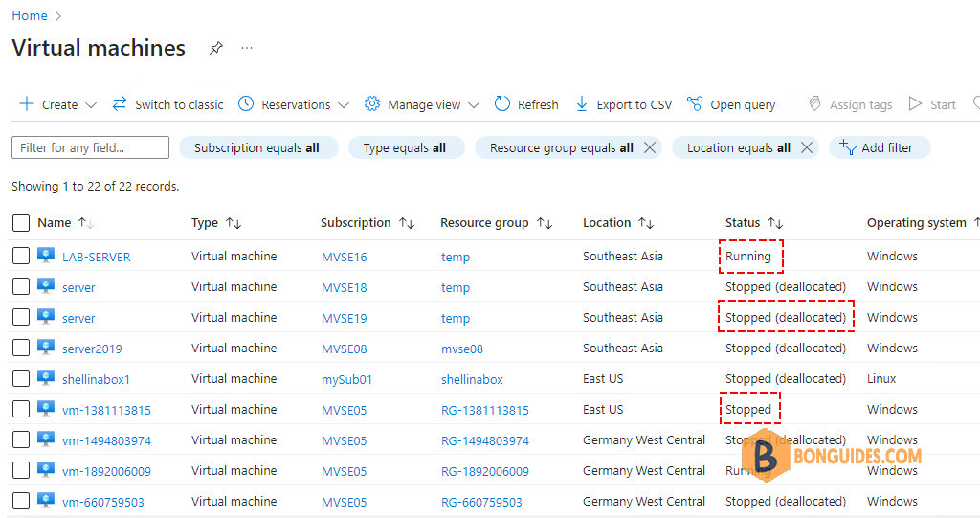Image resolution: width=980 pixels, height=518 pixels.
Task: Open subscription MVSE16
Action: tap(345, 258)
